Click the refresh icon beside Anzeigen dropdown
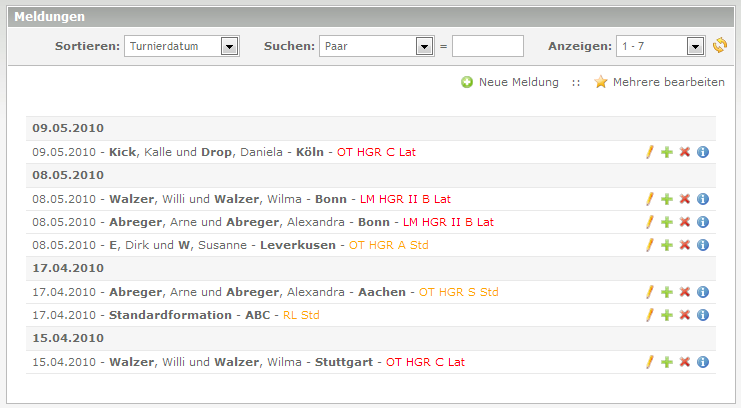Viewport: 741px width, 408px height. pyautogui.click(x=720, y=46)
